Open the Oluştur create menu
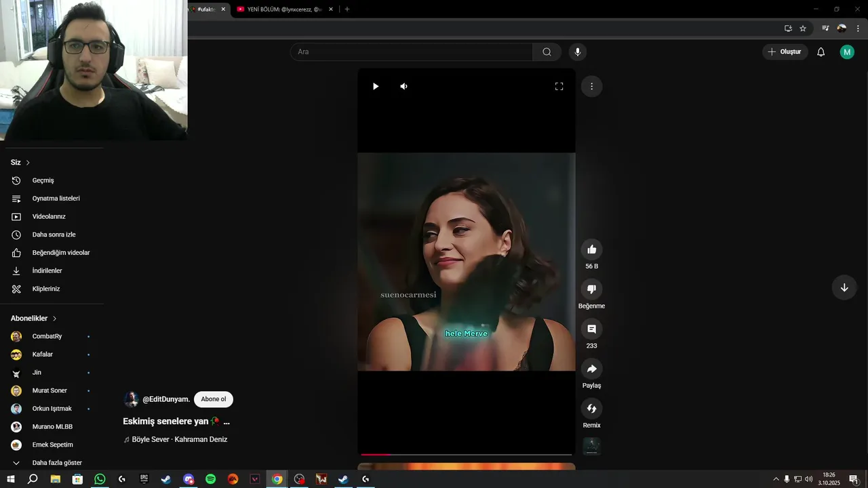 (785, 52)
